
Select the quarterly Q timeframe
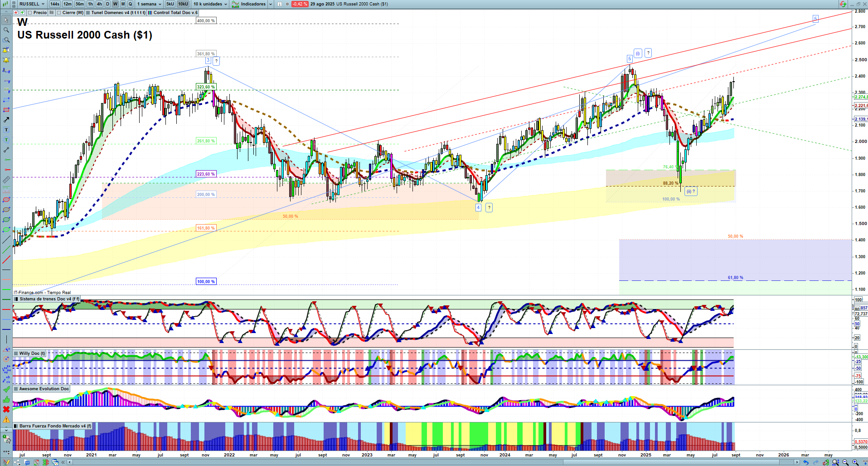pyautogui.click(x=131, y=4)
